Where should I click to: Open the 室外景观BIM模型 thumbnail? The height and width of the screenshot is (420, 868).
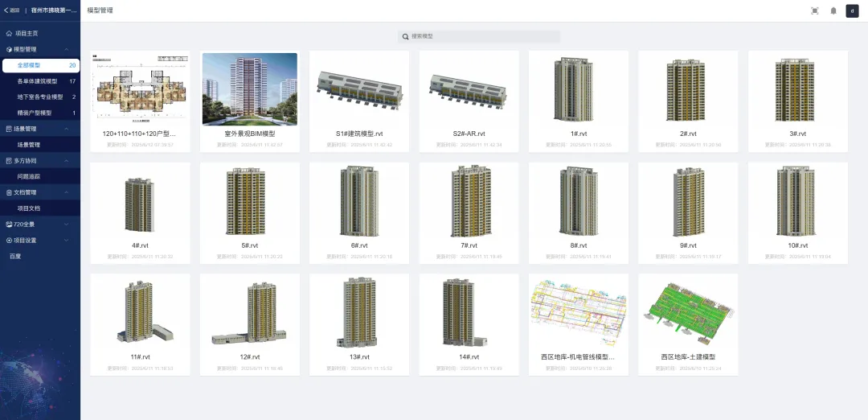tap(250, 89)
